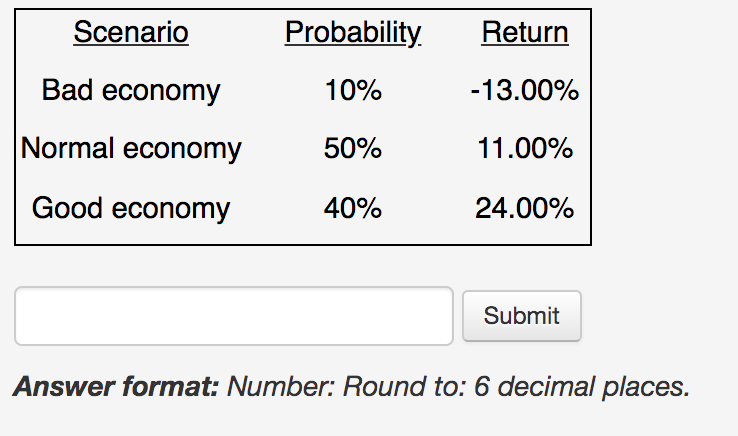Select the 50% probability value
The image size is (738, 436).
(353, 148)
